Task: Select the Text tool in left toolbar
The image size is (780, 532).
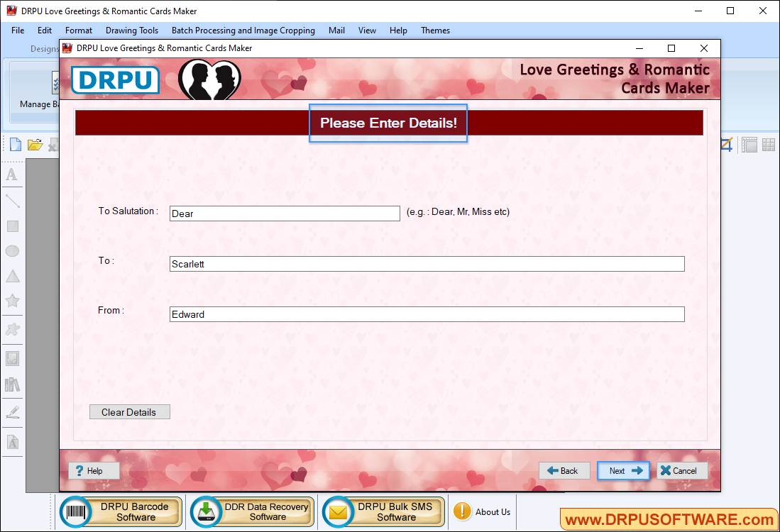Action: (x=12, y=174)
